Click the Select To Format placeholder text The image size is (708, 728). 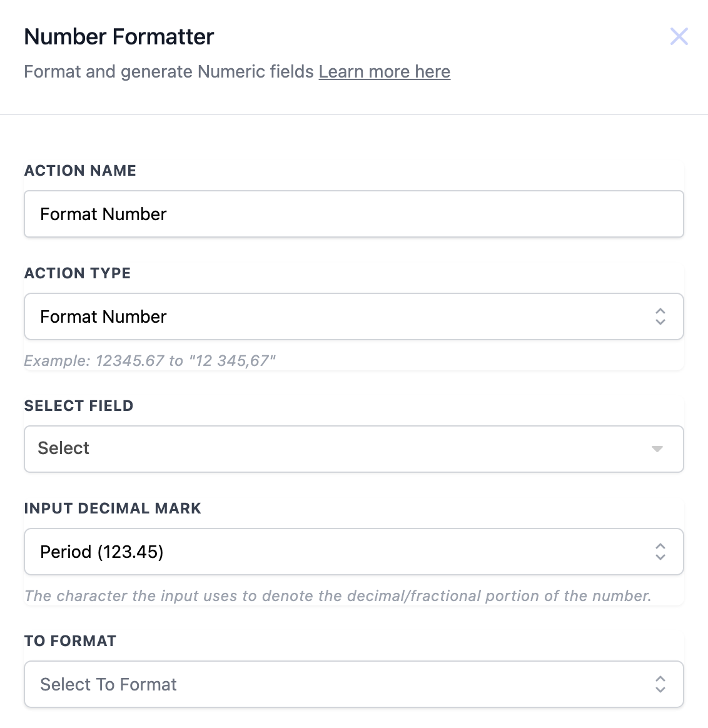pyautogui.click(x=108, y=684)
